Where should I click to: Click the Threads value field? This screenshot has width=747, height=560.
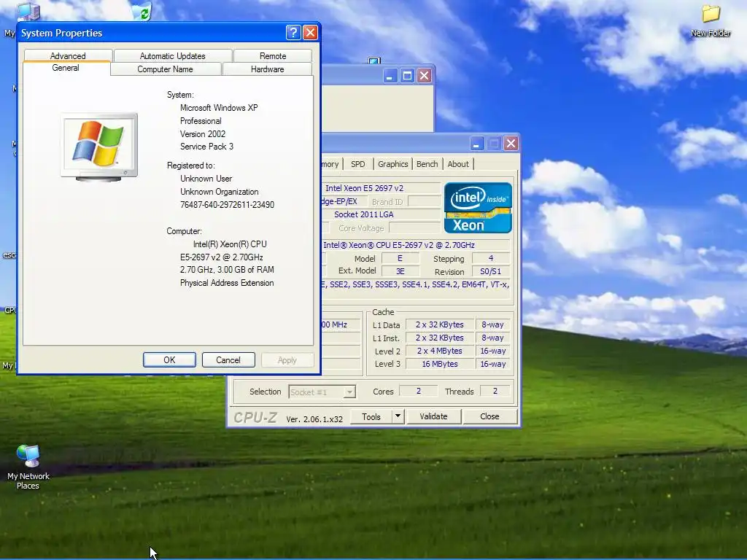[x=495, y=391]
